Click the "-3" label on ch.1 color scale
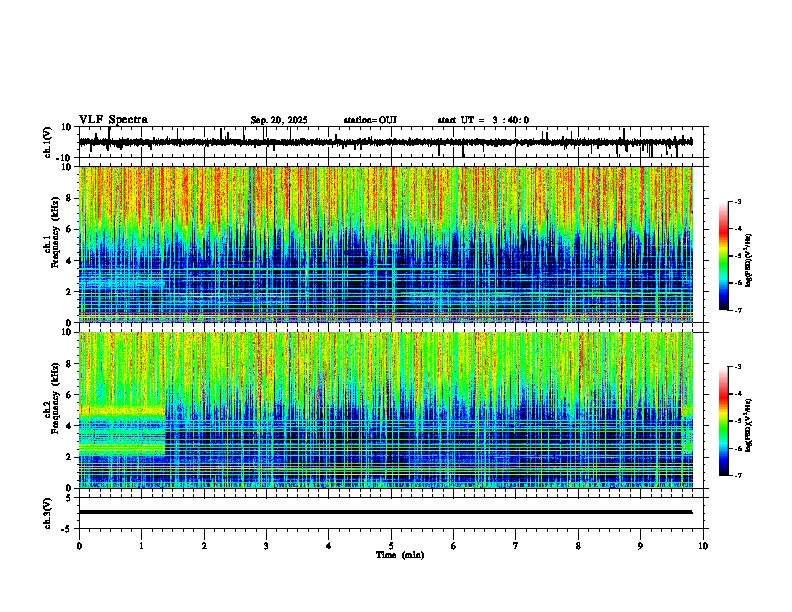Screen dimensions: 792x612 pos(737,201)
